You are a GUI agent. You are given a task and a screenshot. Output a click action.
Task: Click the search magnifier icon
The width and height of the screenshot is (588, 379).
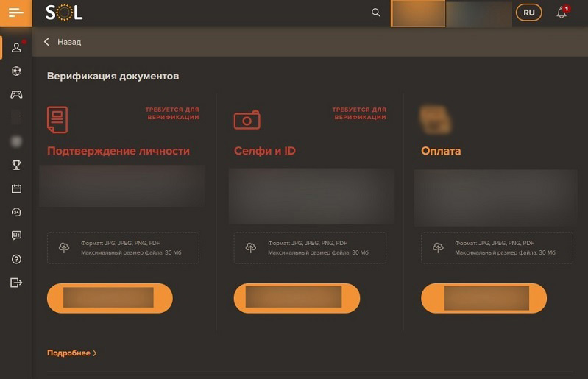pyautogui.click(x=376, y=13)
